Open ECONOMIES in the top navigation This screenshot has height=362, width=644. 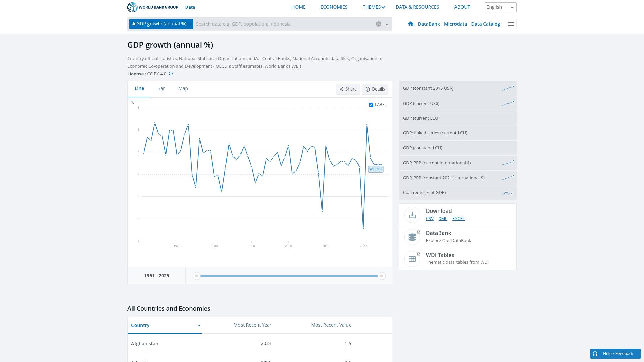tap(334, 7)
